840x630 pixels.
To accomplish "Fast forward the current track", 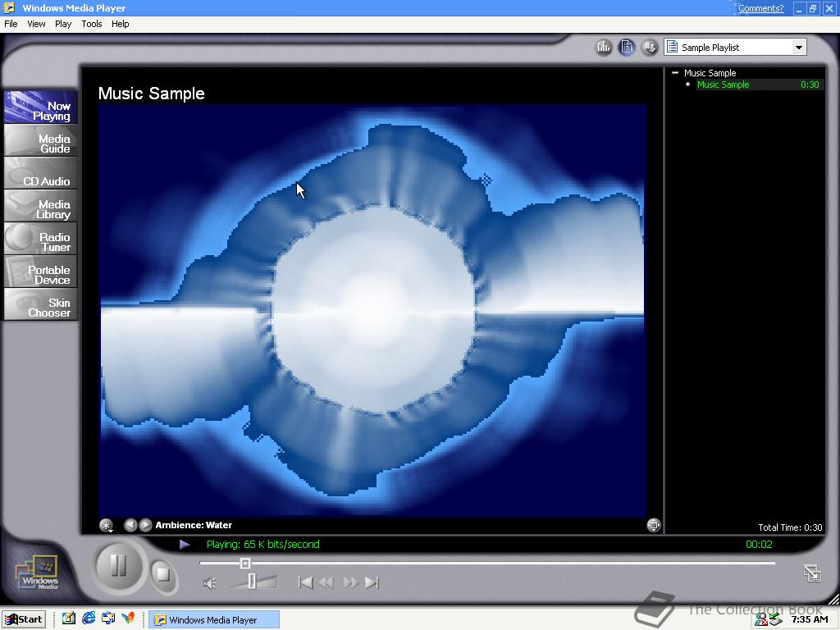I will tap(349, 582).
